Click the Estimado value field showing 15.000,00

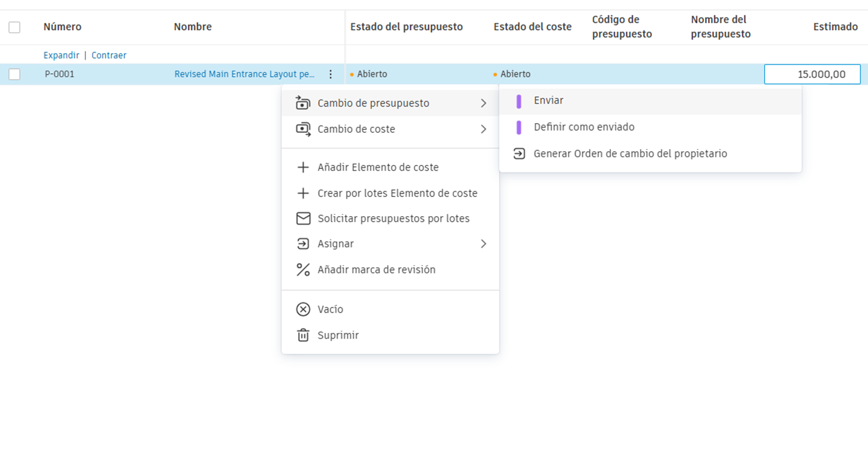pyautogui.click(x=812, y=74)
